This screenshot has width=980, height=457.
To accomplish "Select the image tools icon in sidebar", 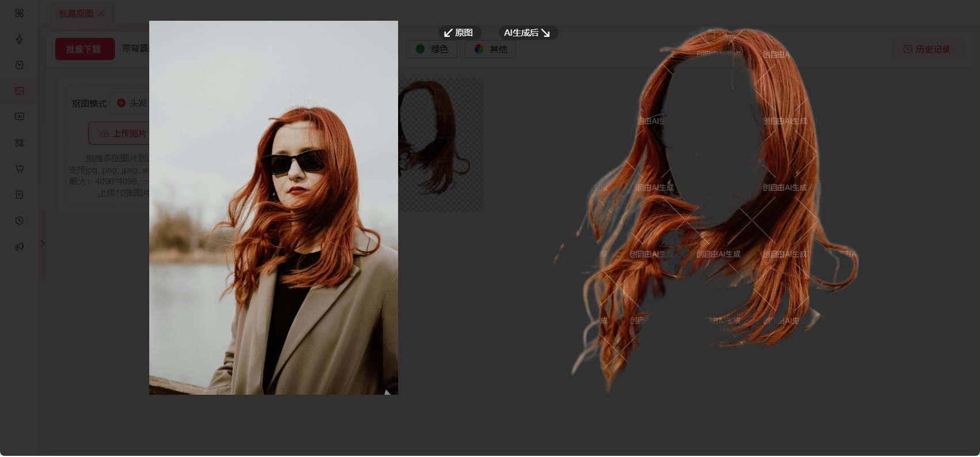I will click(20, 91).
